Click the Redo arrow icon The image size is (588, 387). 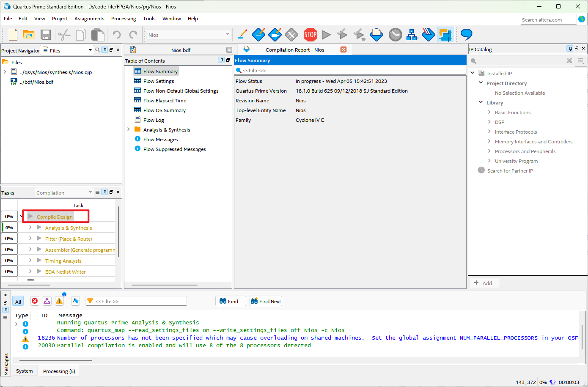point(133,35)
